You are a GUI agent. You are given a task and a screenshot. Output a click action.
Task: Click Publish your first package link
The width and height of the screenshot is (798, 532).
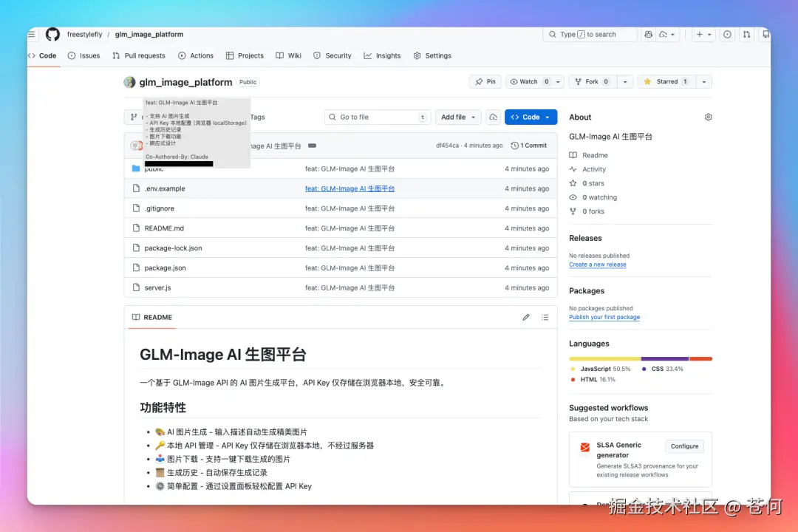point(604,317)
